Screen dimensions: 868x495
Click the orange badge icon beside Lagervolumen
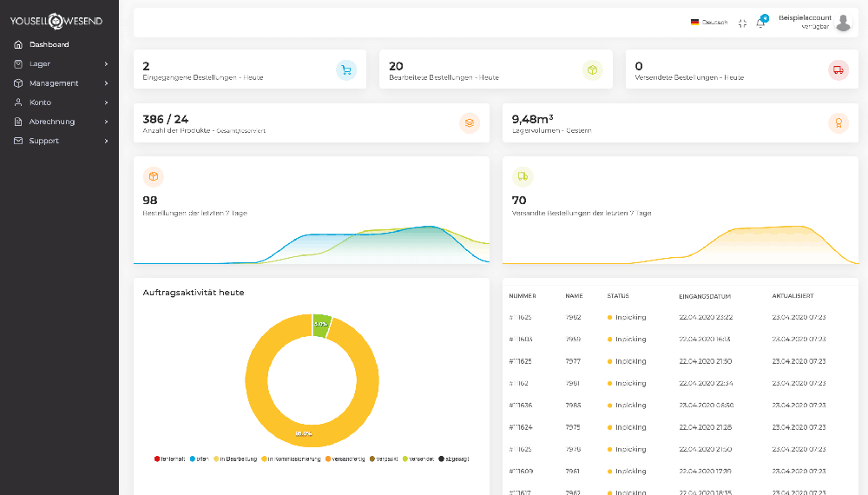click(x=838, y=123)
